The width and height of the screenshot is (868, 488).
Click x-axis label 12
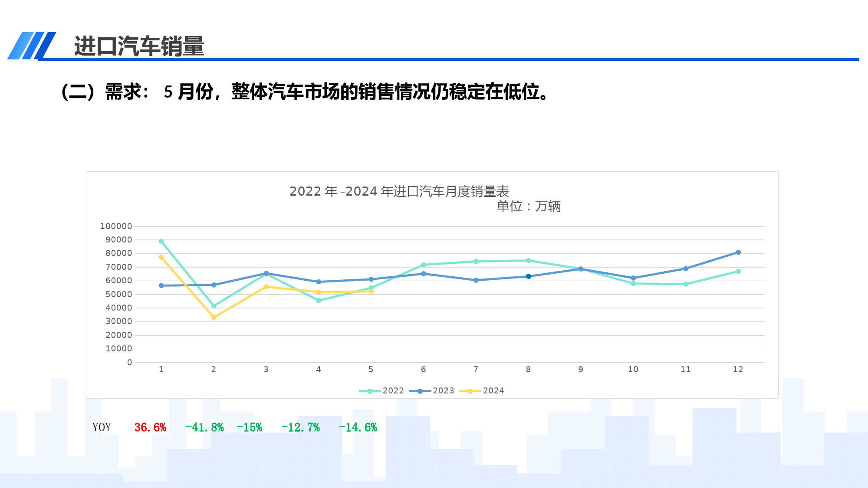[x=738, y=369]
